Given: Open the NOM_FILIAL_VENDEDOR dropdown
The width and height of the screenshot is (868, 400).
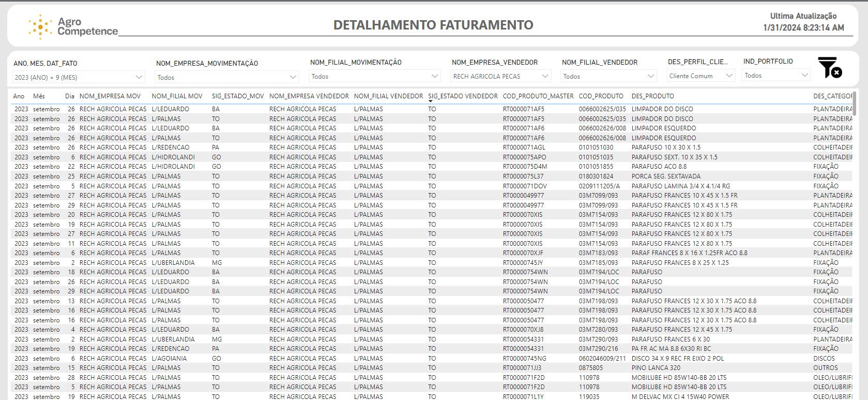Looking at the screenshot, I should [609, 76].
